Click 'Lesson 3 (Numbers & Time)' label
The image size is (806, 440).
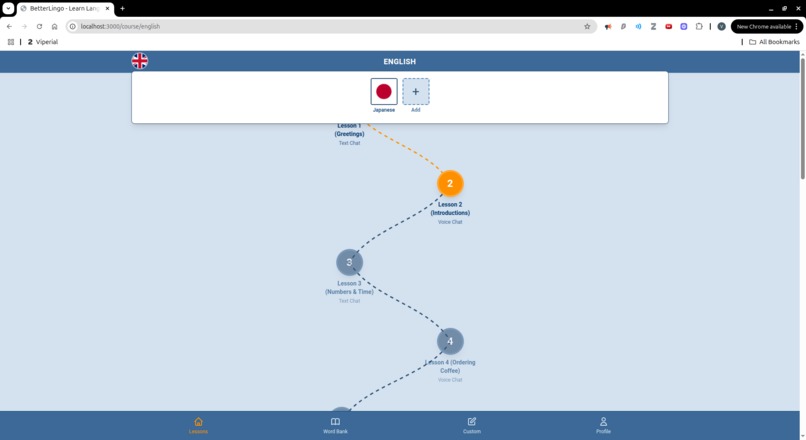[350, 287]
